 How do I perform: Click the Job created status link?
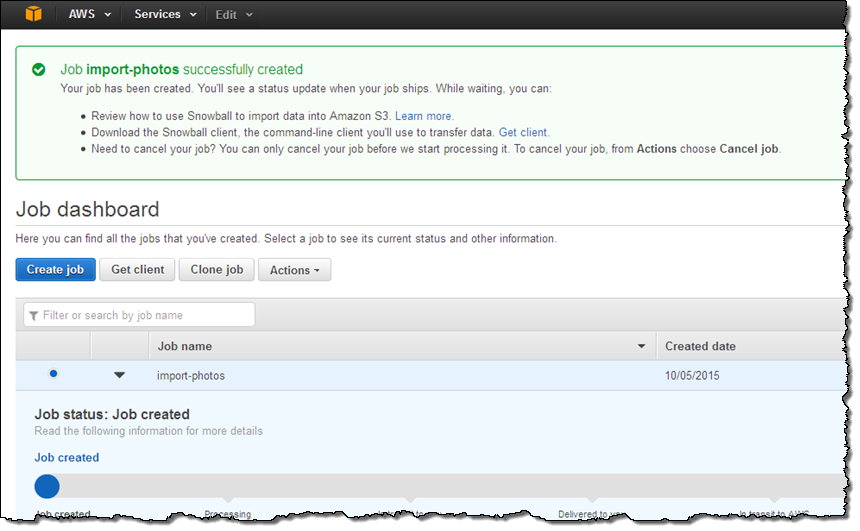click(67, 458)
